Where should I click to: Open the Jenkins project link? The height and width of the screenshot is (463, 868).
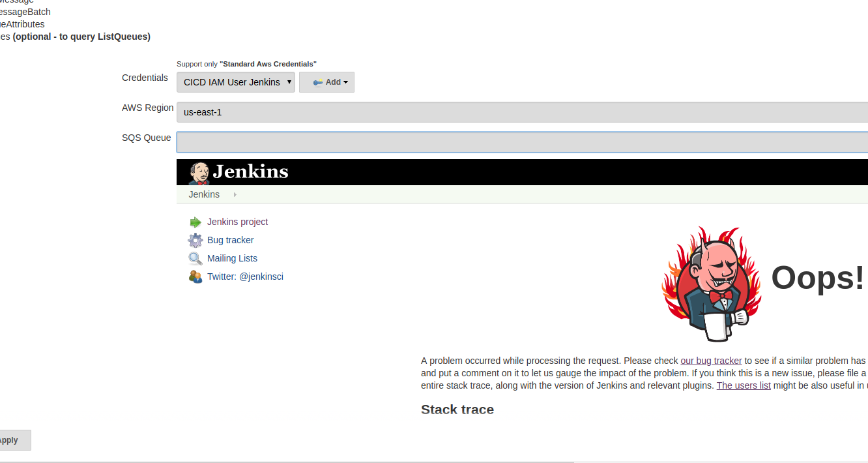pyautogui.click(x=237, y=222)
